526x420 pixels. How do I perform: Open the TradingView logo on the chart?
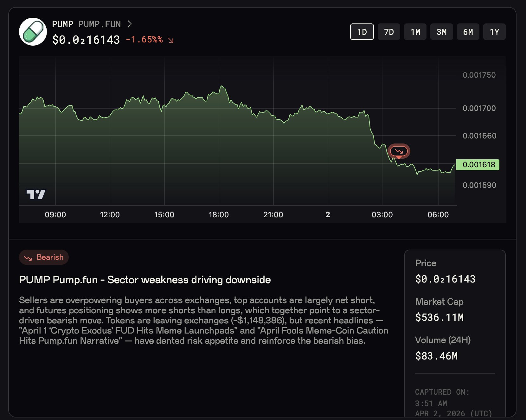pos(36,194)
